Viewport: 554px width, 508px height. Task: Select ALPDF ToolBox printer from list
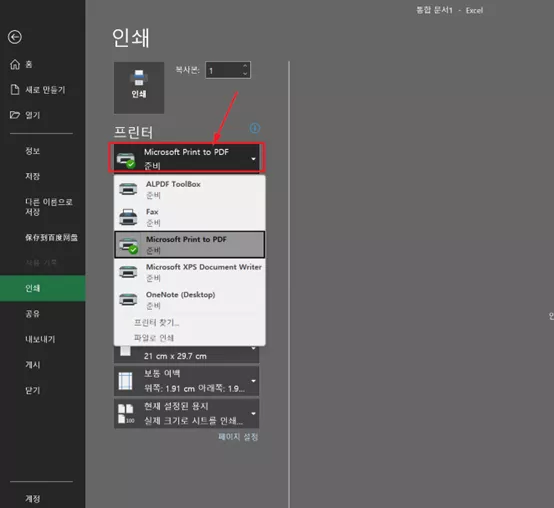189,189
